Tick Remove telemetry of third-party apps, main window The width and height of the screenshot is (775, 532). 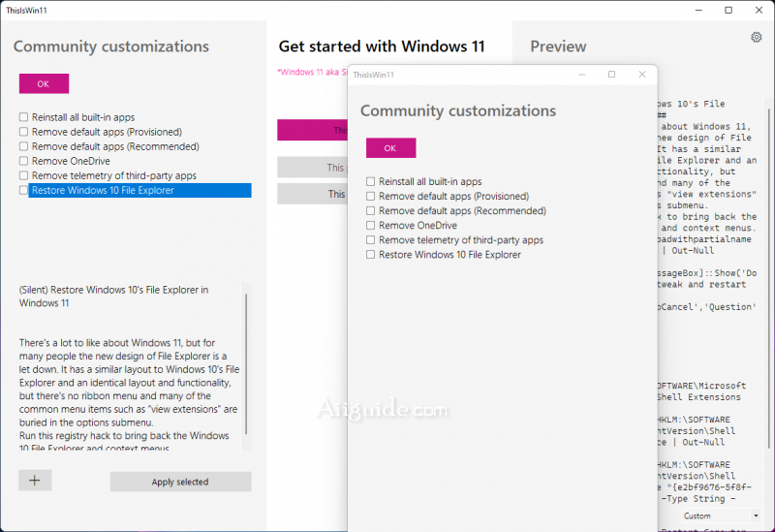(23, 175)
